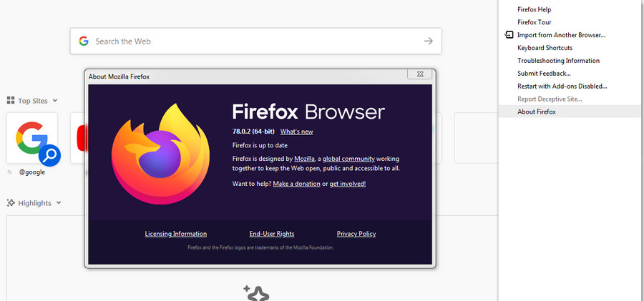Click the What's new link
This screenshot has width=644, height=301.
tap(296, 132)
